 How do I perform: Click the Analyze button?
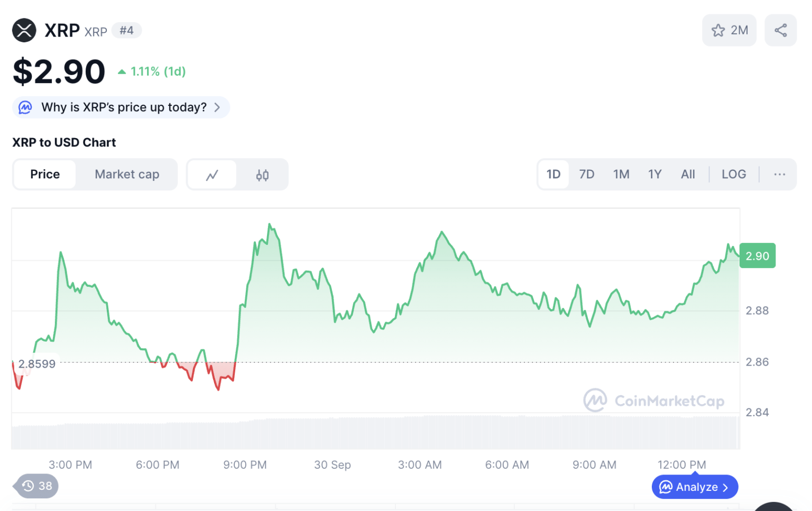[x=695, y=487]
